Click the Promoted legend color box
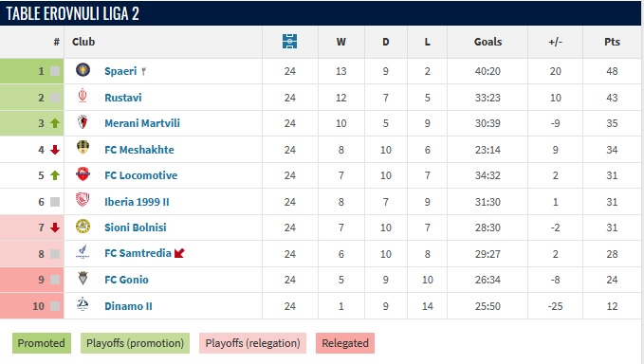 42,343
